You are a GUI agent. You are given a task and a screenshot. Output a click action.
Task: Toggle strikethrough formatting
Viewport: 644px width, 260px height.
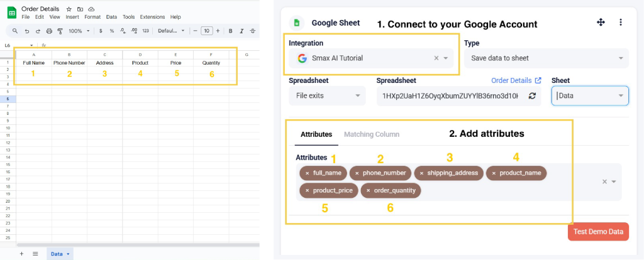pyautogui.click(x=253, y=31)
